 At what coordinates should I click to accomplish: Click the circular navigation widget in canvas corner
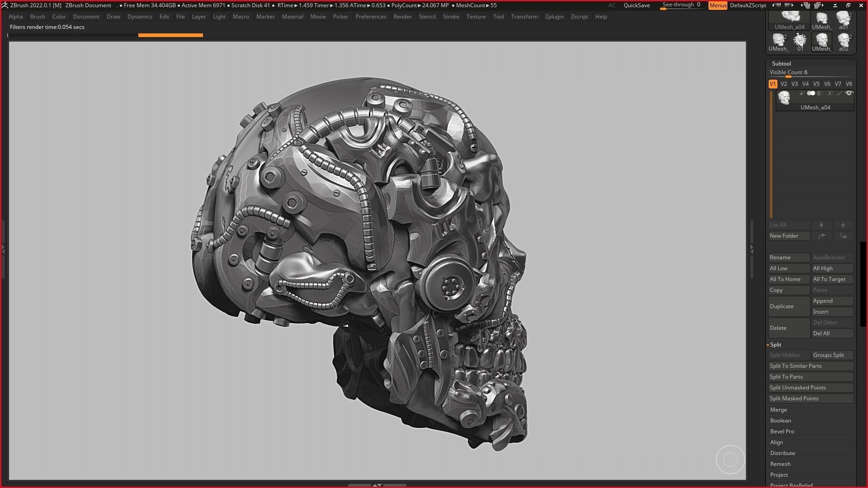coord(730,460)
